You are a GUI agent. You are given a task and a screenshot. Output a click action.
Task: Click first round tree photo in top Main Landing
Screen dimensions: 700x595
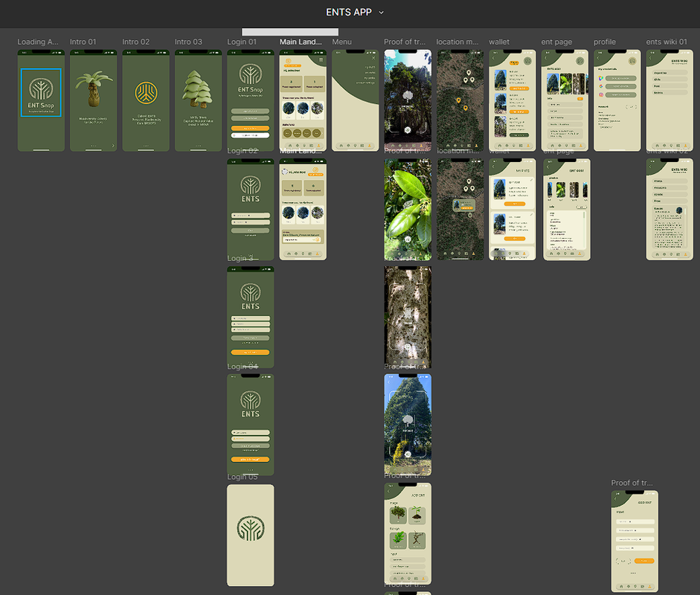click(x=289, y=108)
